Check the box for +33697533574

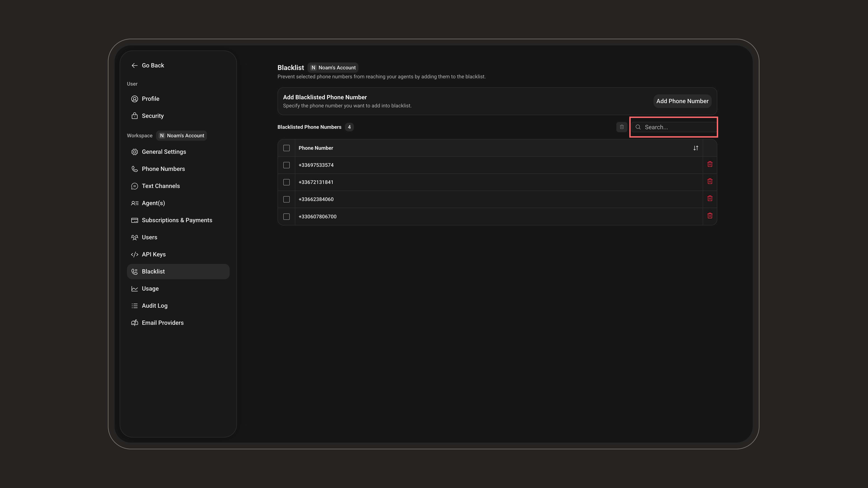286,165
